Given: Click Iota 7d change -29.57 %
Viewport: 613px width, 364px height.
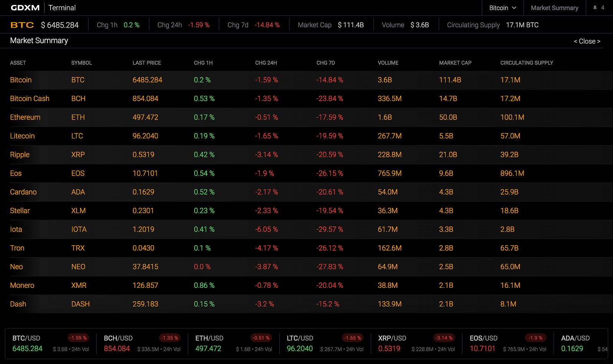Looking at the screenshot, I should click(330, 230).
